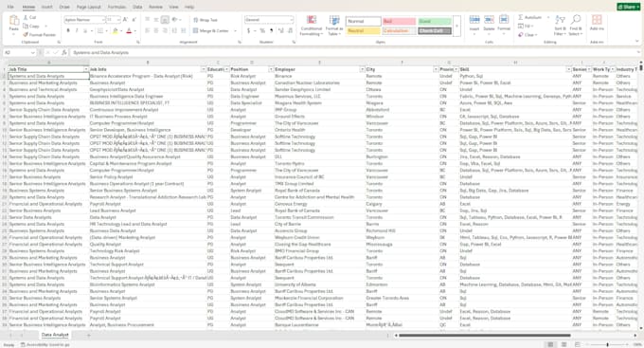Open the General number format dropdown

click(x=291, y=20)
